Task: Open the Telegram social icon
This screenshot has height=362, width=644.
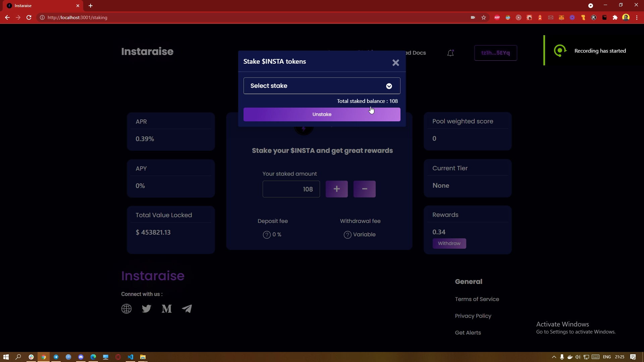Action: coord(187,309)
